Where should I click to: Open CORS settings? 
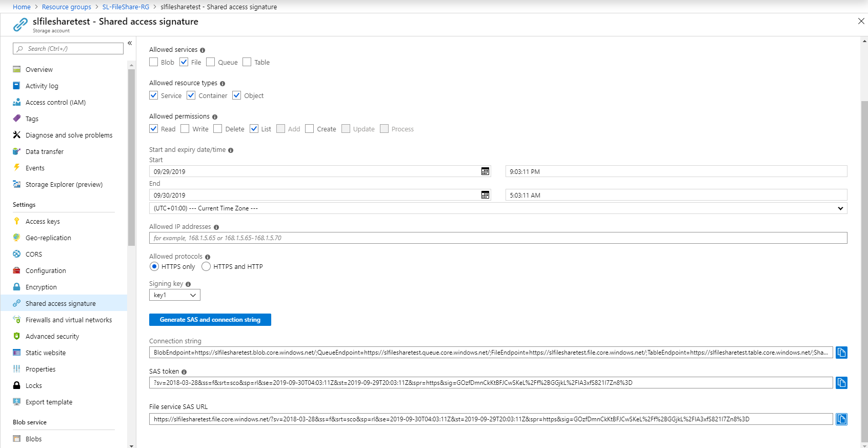34,254
